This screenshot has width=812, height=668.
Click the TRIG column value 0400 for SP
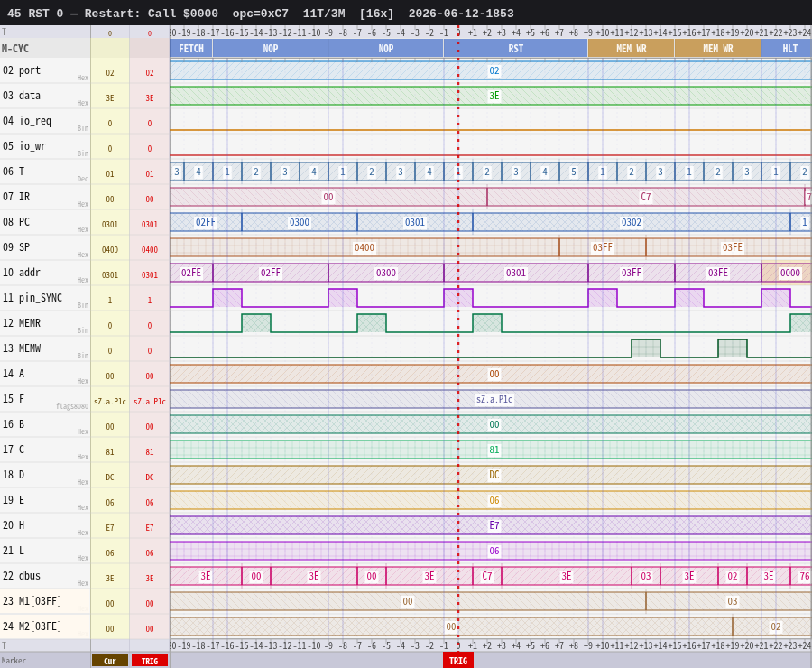tap(150, 250)
